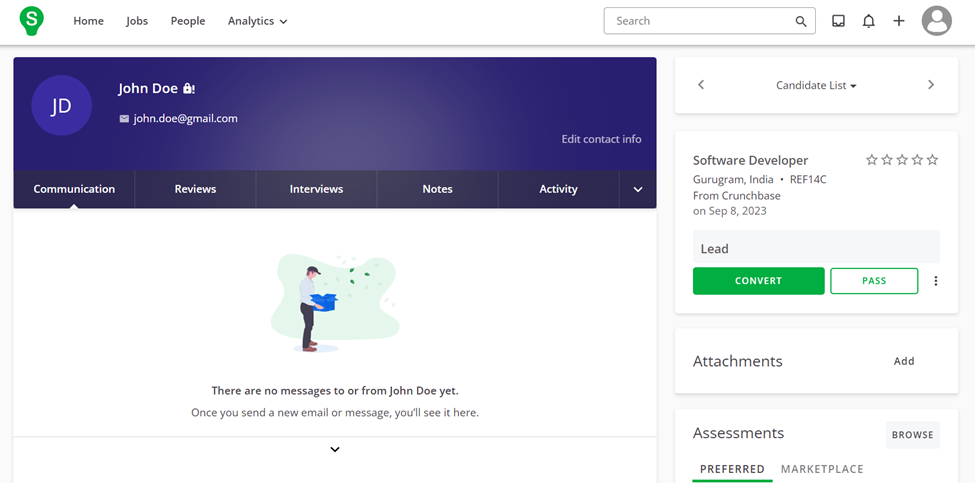Click the envelope icon before email

[124, 119]
